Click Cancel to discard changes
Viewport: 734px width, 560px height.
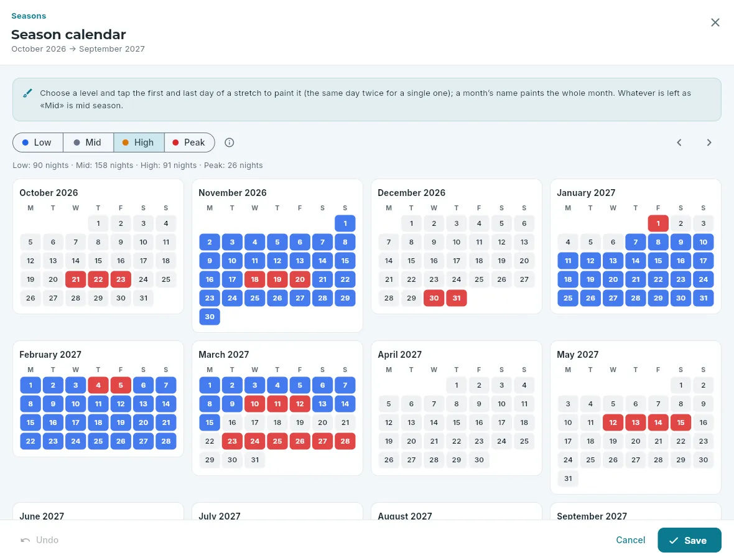click(x=630, y=540)
